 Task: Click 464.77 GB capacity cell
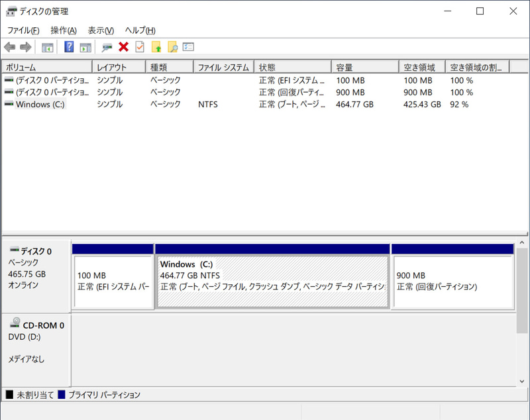[354, 105]
